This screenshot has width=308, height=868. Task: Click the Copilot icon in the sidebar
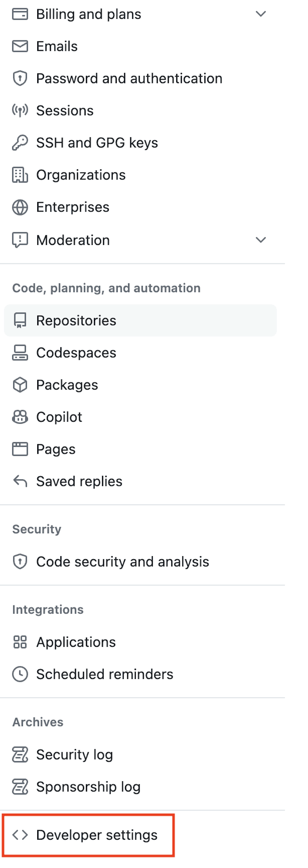[20, 417]
